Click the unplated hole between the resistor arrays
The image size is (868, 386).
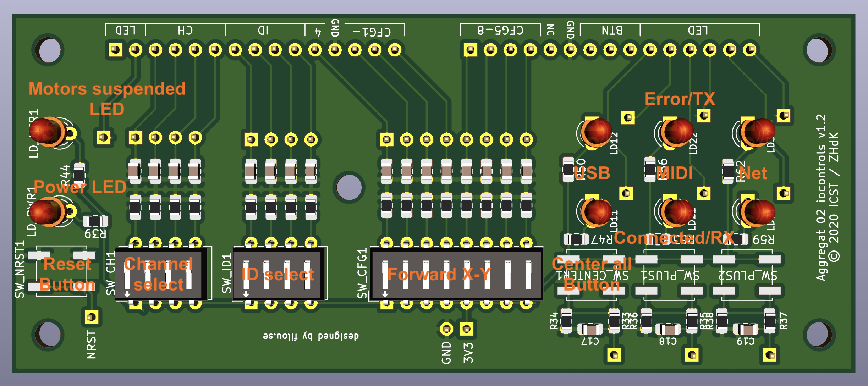click(349, 187)
